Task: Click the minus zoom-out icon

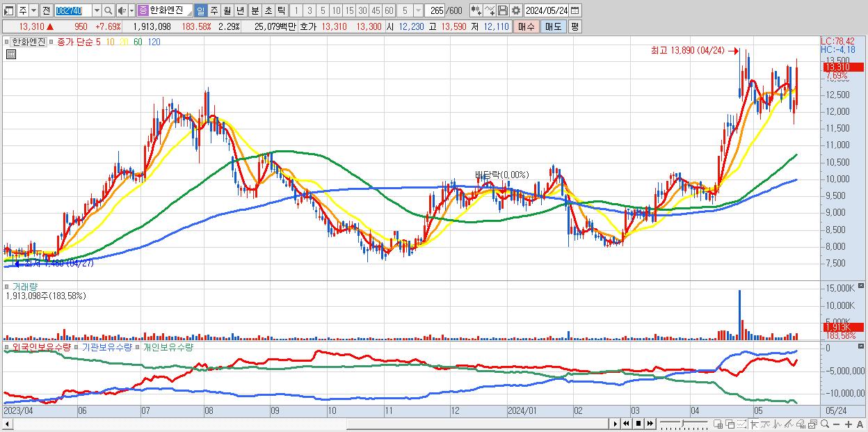Action: (x=836, y=424)
